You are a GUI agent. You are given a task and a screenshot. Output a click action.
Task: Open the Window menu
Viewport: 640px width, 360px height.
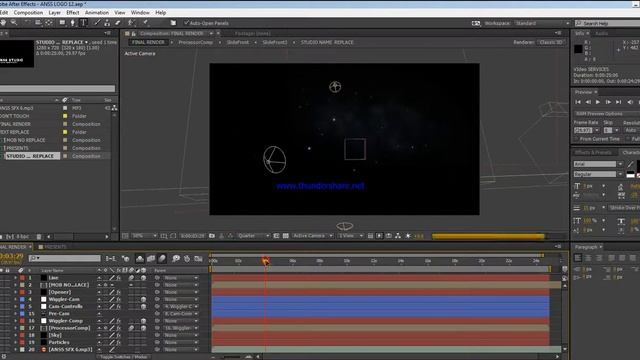pos(140,13)
